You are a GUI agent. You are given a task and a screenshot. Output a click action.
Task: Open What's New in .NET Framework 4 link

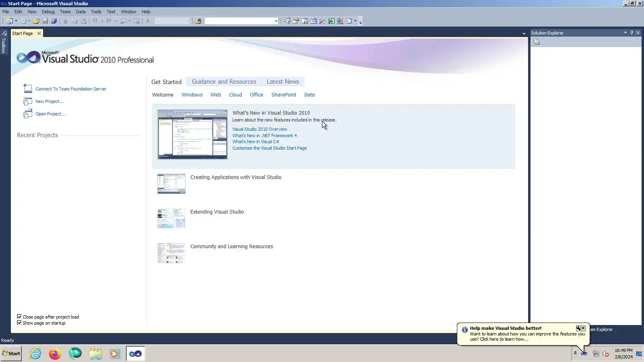click(264, 136)
